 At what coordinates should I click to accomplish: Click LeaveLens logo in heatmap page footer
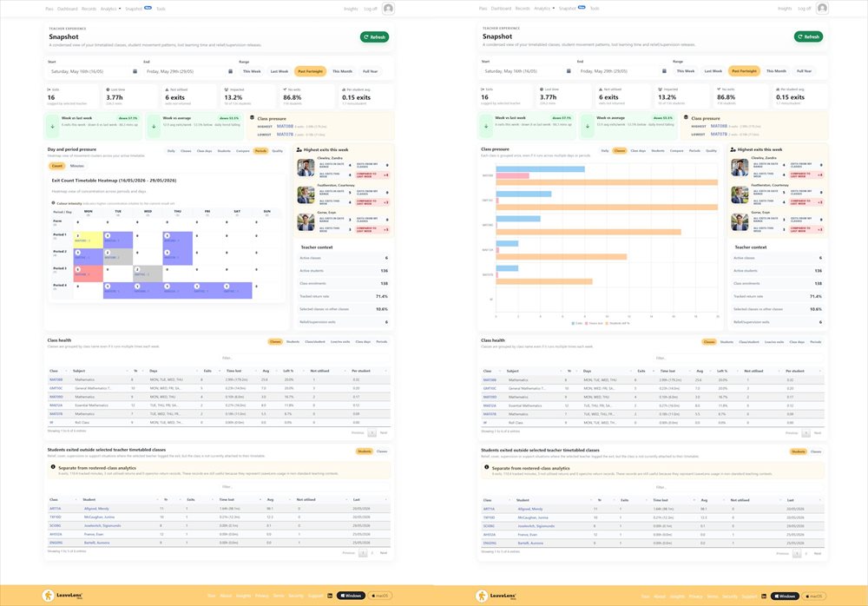[x=62, y=596]
